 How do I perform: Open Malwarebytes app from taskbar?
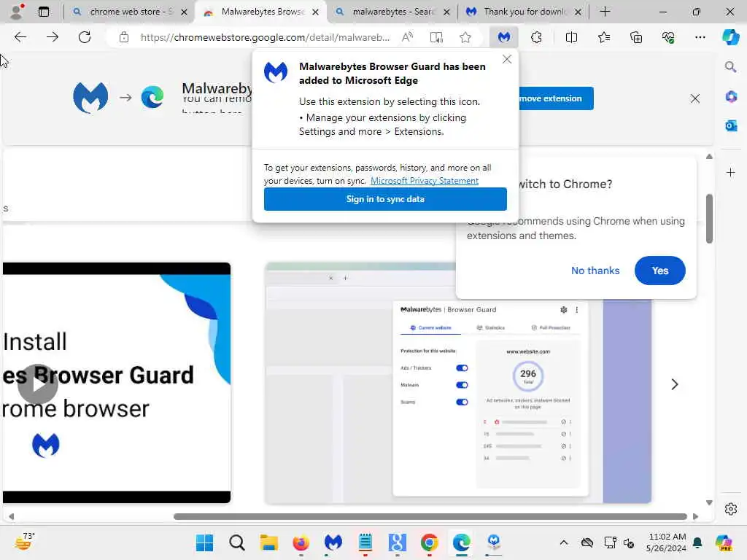[x=333, y=542]
